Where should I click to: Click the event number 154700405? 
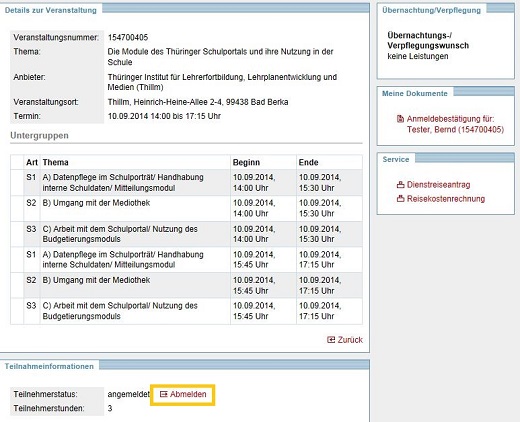pos(128,37)
